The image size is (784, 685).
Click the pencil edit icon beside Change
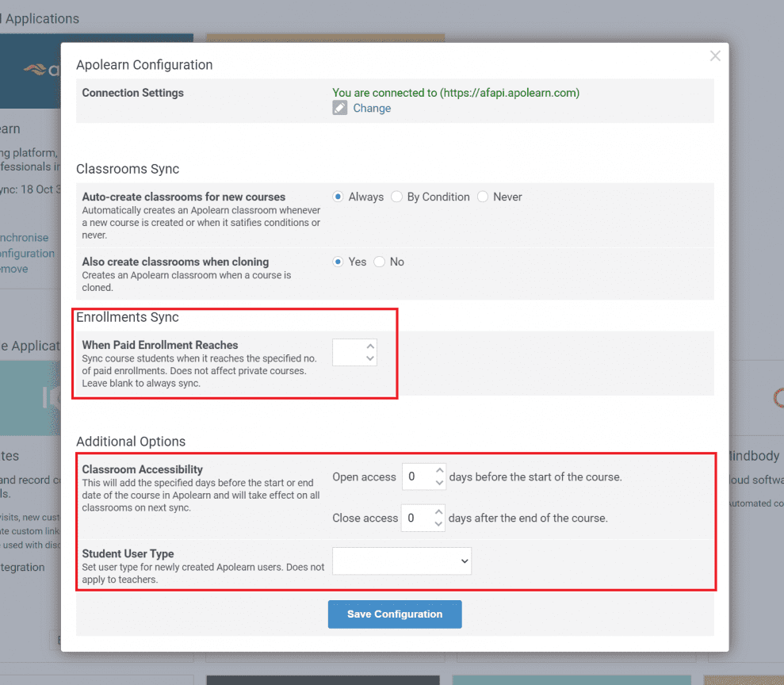point(339,108)
